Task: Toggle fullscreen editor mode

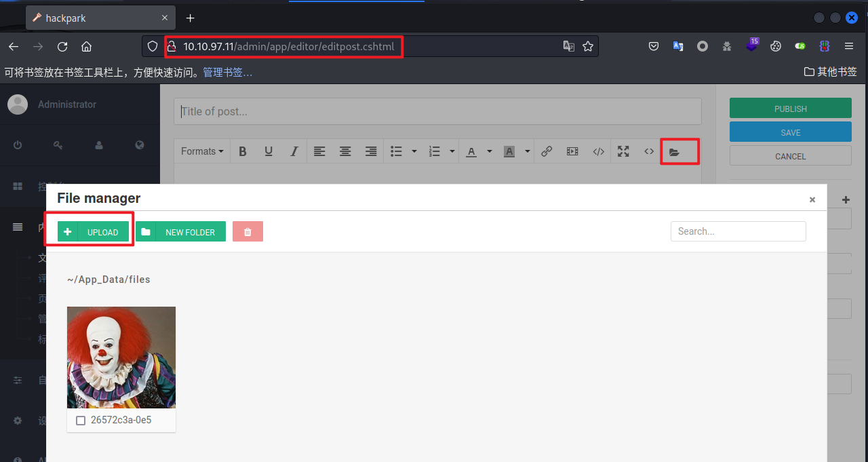Action: 623,151
